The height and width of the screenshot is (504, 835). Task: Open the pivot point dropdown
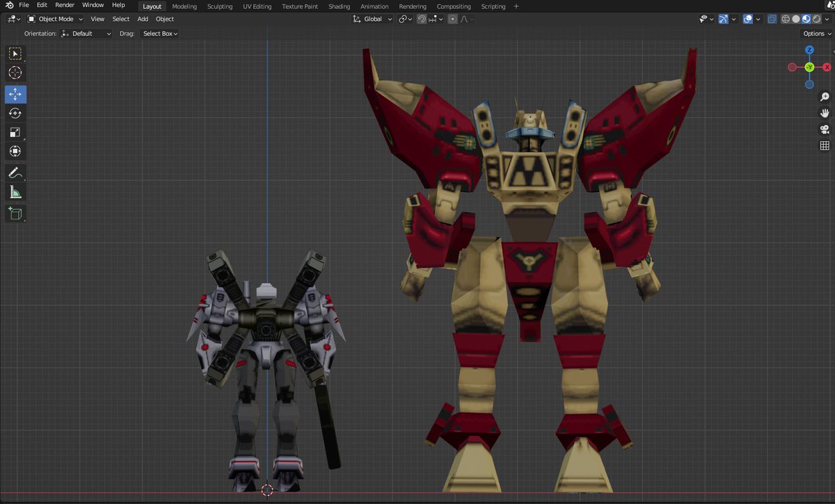406,19
